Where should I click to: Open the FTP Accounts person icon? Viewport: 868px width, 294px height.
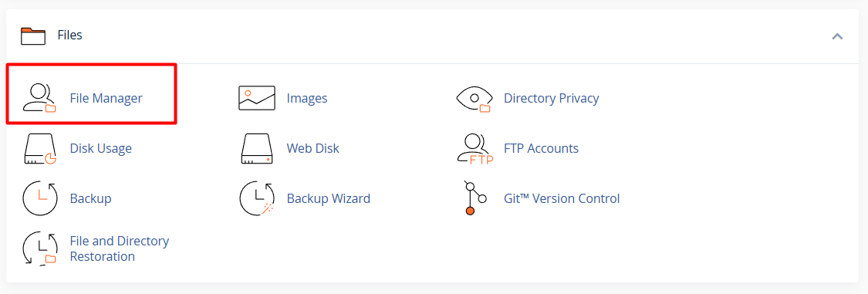pyautogui.click(x=475, y=148)
